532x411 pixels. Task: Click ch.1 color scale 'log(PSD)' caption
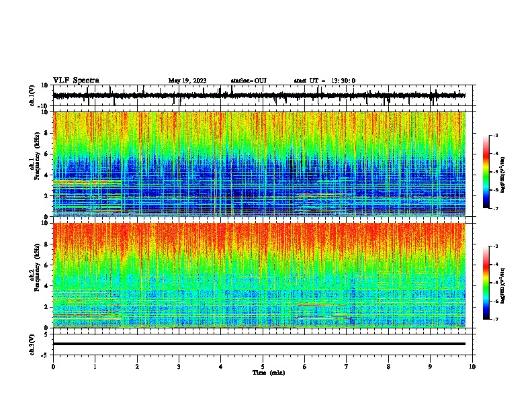click(503, 175)
